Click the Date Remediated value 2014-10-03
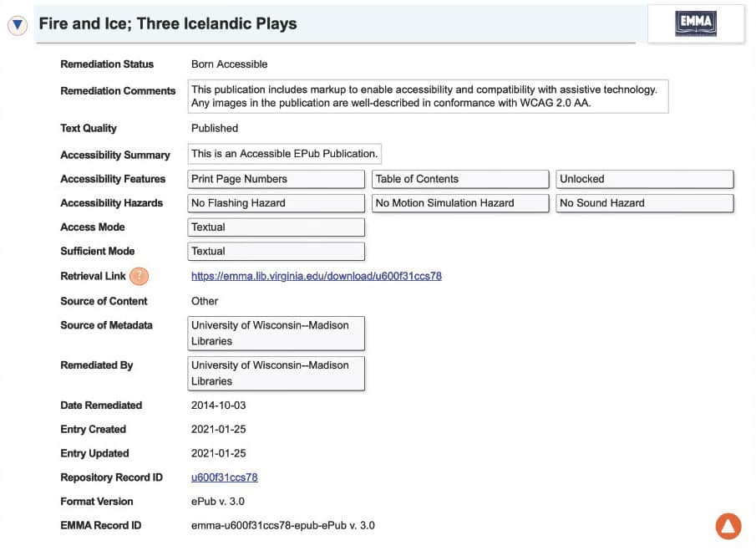756x551 pixels. pyautogui.click(x=219, y=406)
